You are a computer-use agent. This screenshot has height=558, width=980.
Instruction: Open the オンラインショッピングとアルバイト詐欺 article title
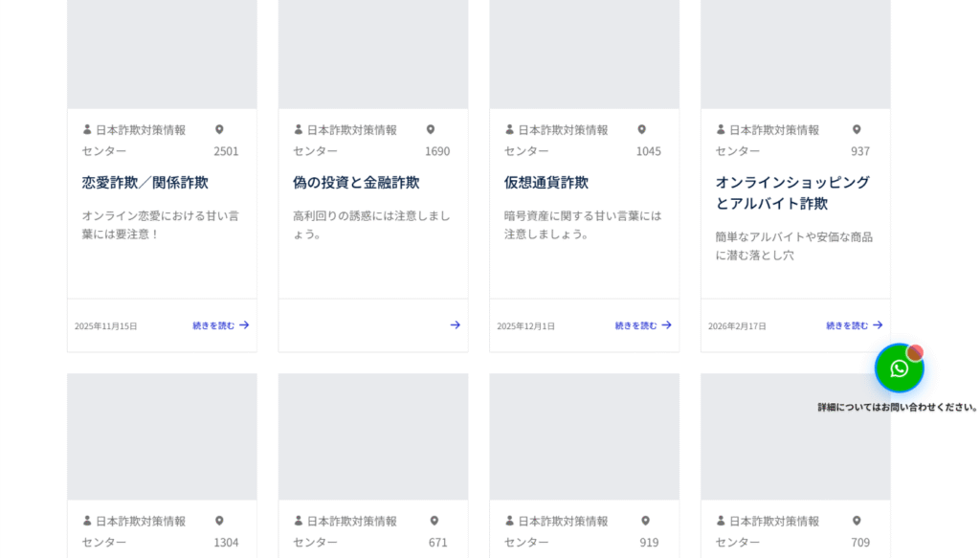tap(792, 192)
